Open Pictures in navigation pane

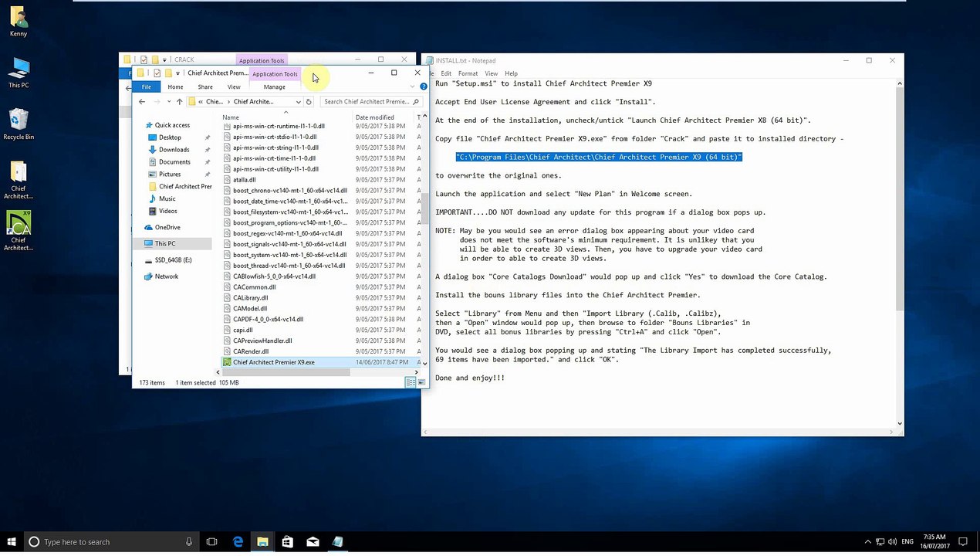pos(170,175)
